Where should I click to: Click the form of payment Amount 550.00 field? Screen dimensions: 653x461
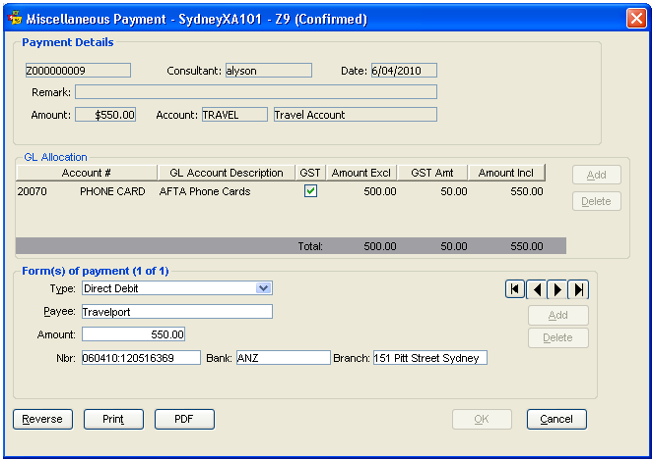(133, 334)
